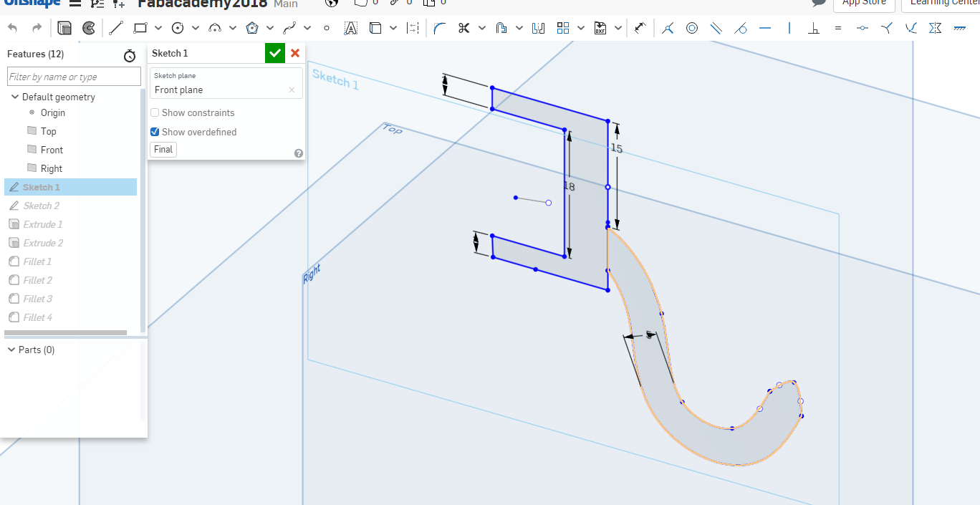Image resolution: width=980 pixels, height=505 pixels.
Task: Apply the Perpendicular constraint
Action: click(814, 29)
